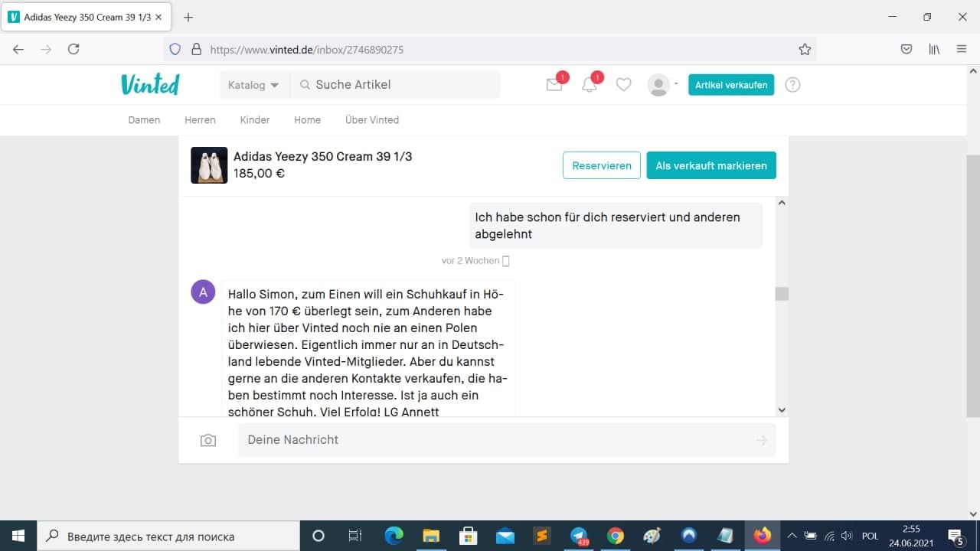This screenshot has width=980, height=551.
Task: Click the Vinted logo
Action: (150, 84)
